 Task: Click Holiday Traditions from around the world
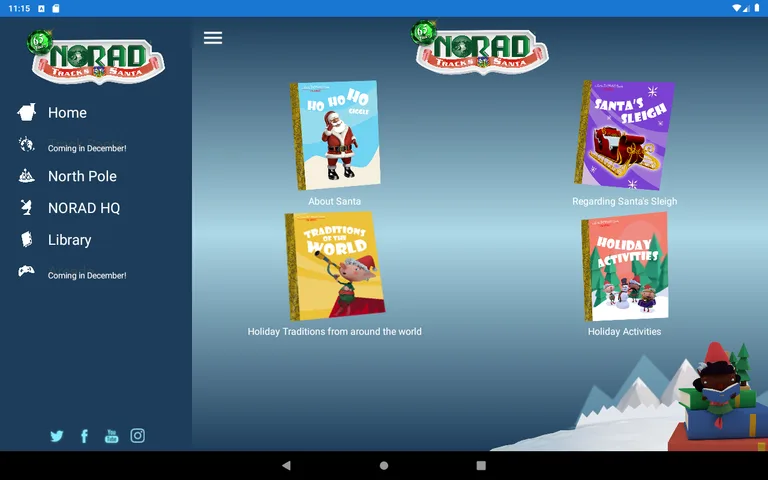tap(335, 332)
